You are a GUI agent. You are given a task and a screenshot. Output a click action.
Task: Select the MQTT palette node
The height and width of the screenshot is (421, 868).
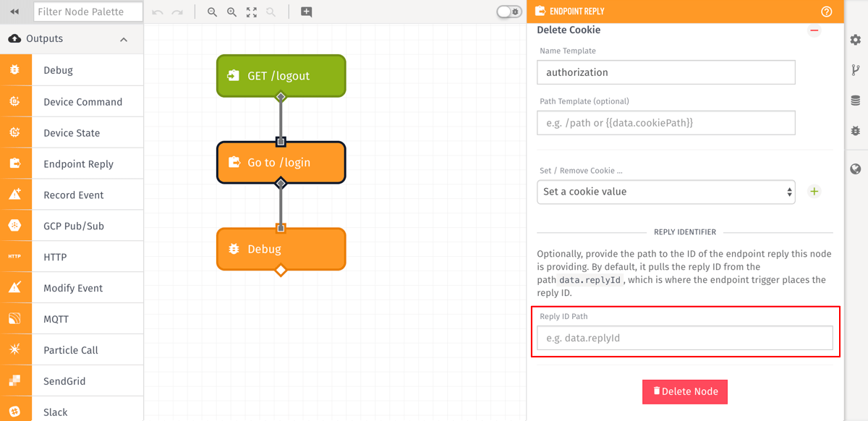pos(72,319)
